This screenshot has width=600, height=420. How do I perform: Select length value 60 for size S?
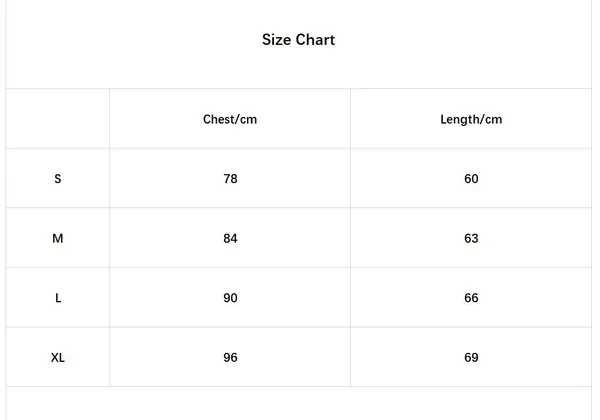pyautogui.click(x=471, y=179)
